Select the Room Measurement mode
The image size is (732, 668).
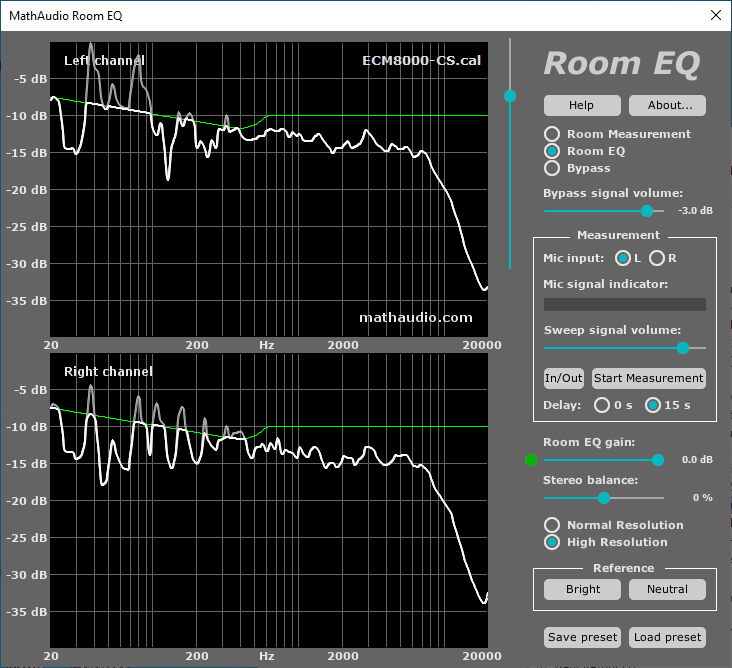click(x=551, y=134)
